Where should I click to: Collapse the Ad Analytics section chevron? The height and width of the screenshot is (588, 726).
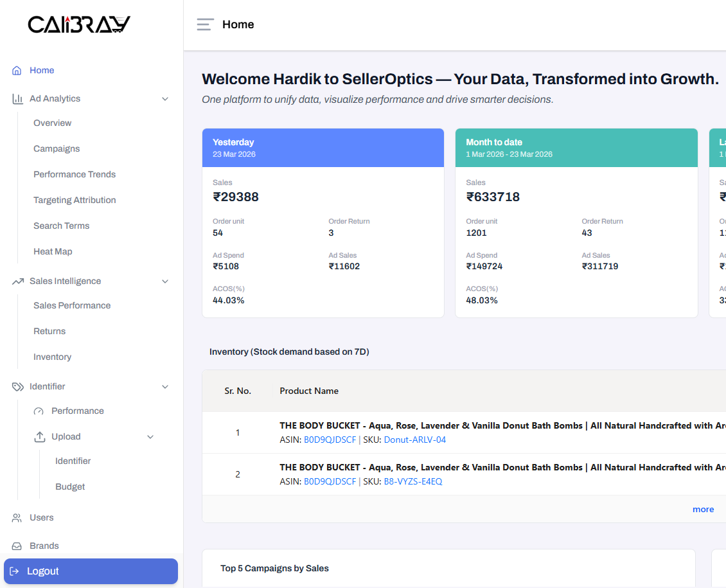pos(165,99)
